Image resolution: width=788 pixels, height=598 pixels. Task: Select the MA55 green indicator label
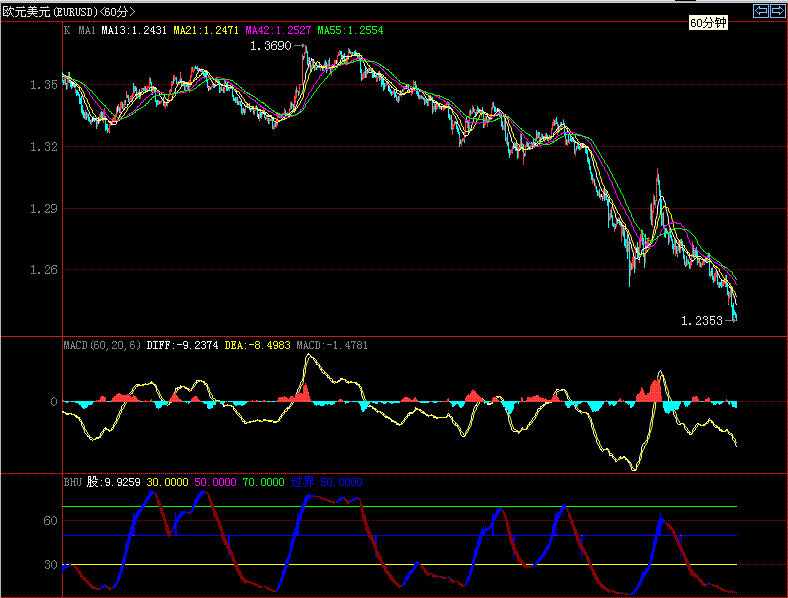pos(350,31)
